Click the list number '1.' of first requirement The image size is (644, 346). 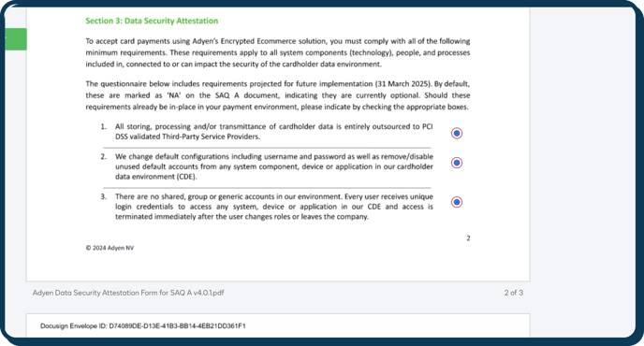pos(104,126)
